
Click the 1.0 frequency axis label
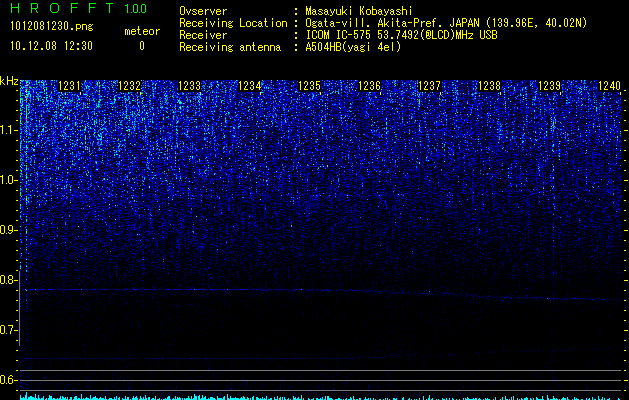coord(9,180)
